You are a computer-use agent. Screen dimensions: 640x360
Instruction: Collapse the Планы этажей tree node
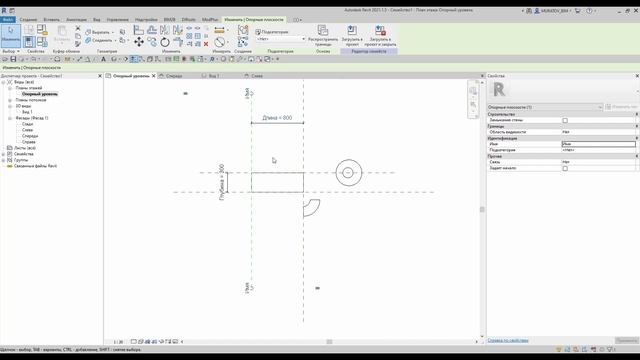[10, 88]
